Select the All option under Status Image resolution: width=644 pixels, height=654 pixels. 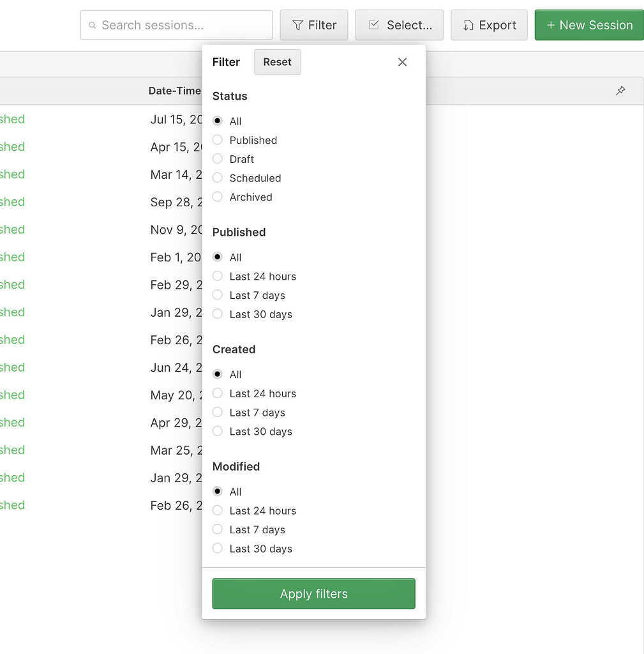click(x=217, y=121)
